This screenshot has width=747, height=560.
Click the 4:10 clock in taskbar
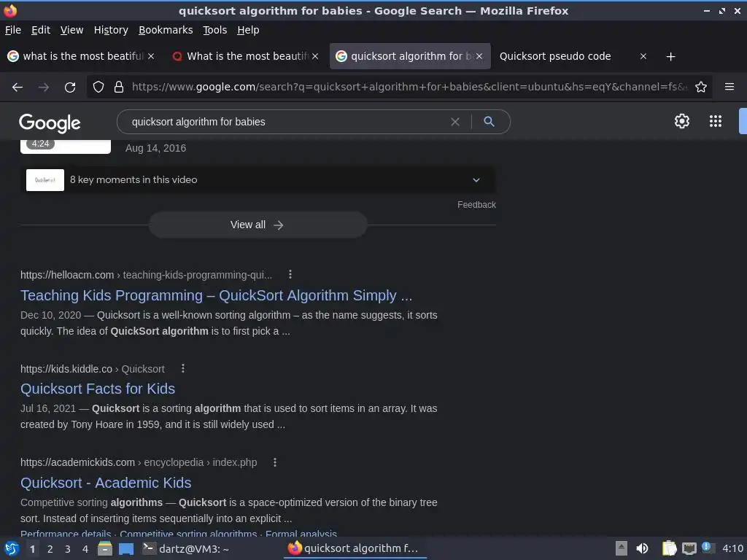(x=732, y=548)
